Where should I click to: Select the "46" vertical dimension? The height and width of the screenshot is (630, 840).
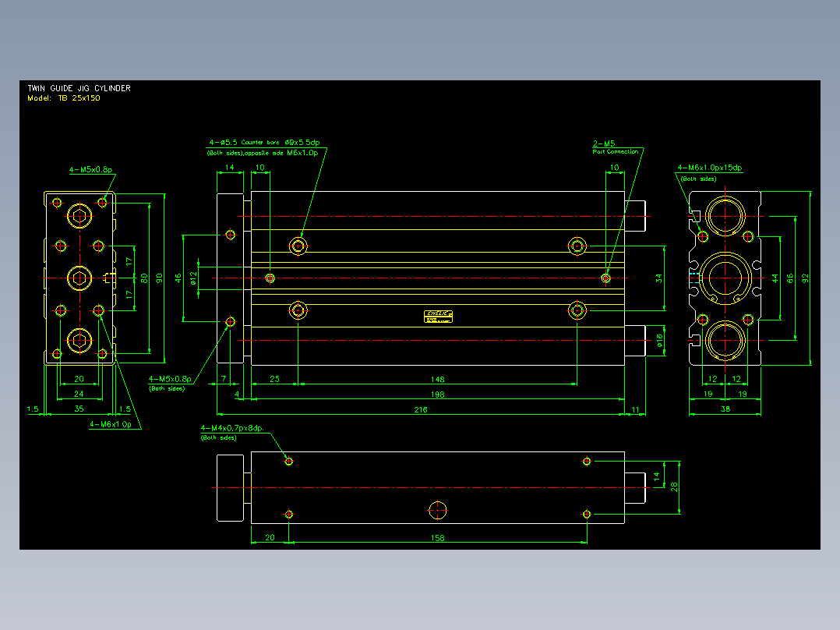pos(178,278)
